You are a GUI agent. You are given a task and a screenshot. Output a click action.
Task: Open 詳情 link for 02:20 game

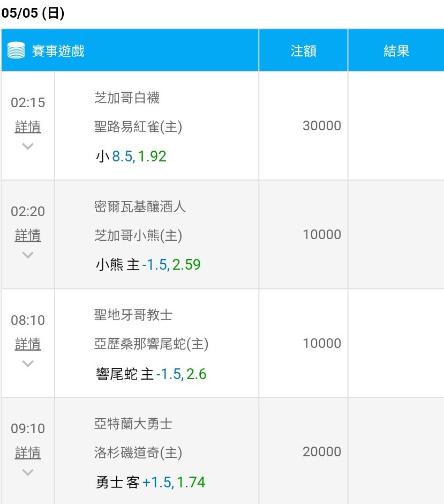click(28, 235)
